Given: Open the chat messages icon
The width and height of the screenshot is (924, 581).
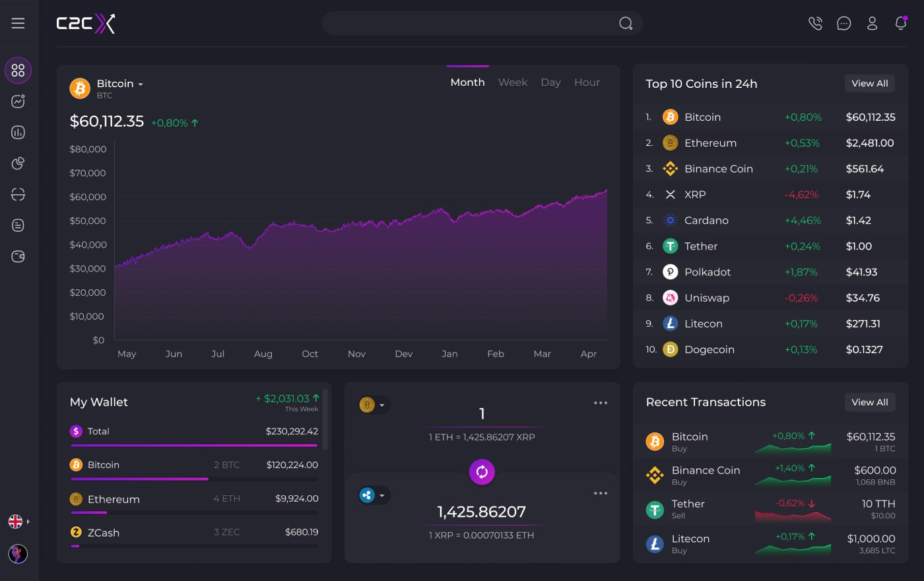Looking at the screenshot, I should point(844,23).
